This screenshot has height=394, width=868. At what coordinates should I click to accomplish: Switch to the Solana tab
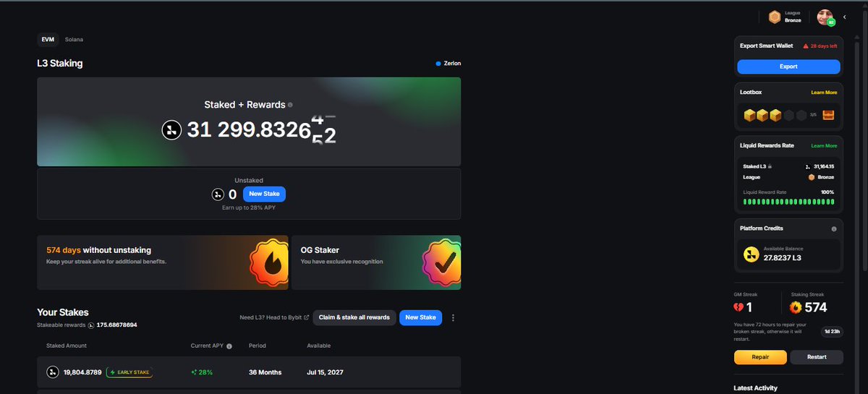coord(74,39)
